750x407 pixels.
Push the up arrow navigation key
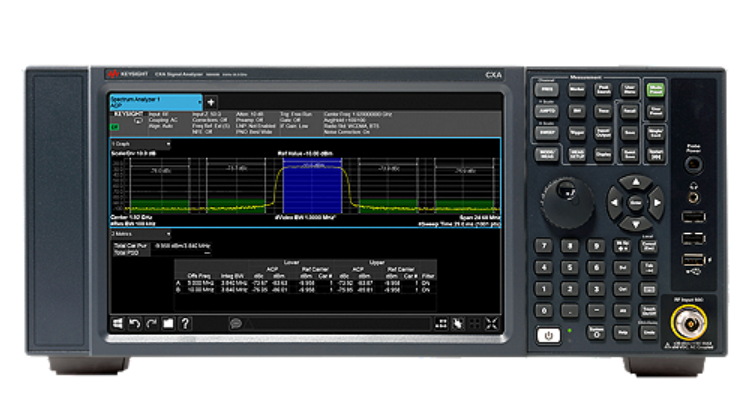[x=635, y=182]
